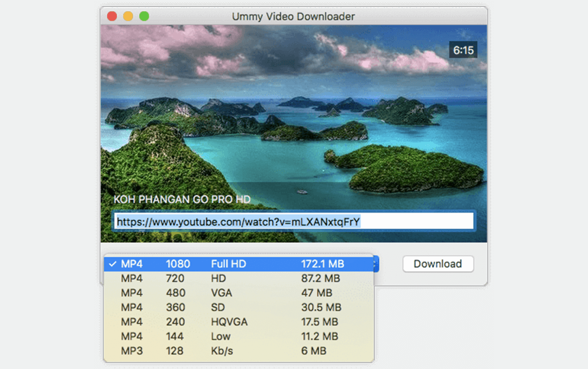Click the red close window button
The width and height of the screenshot is (588, 369).
[112, 16]
